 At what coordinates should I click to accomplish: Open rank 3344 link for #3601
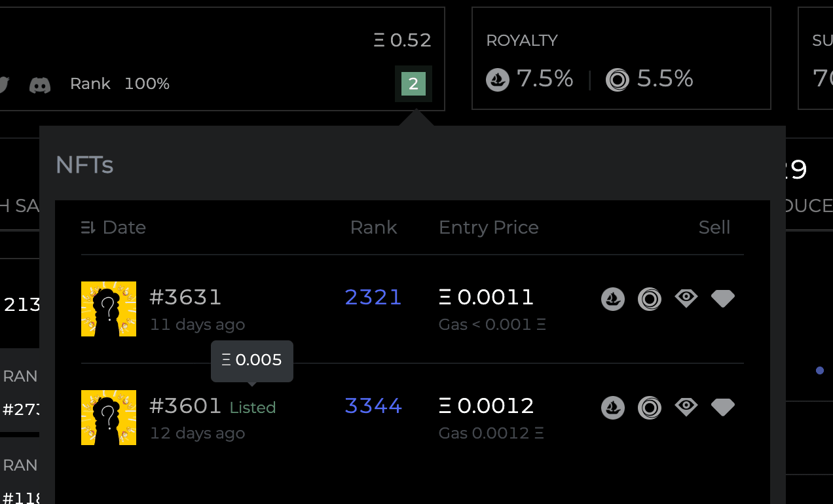click(373, 406)
